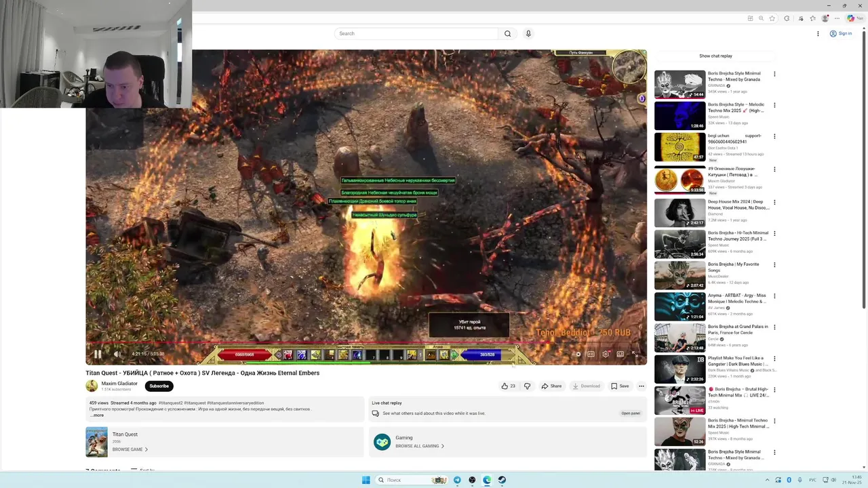Open Maxim Gladiator channel name link
Viewport: 868px width, 488px height.
click(x=119, y=384)
